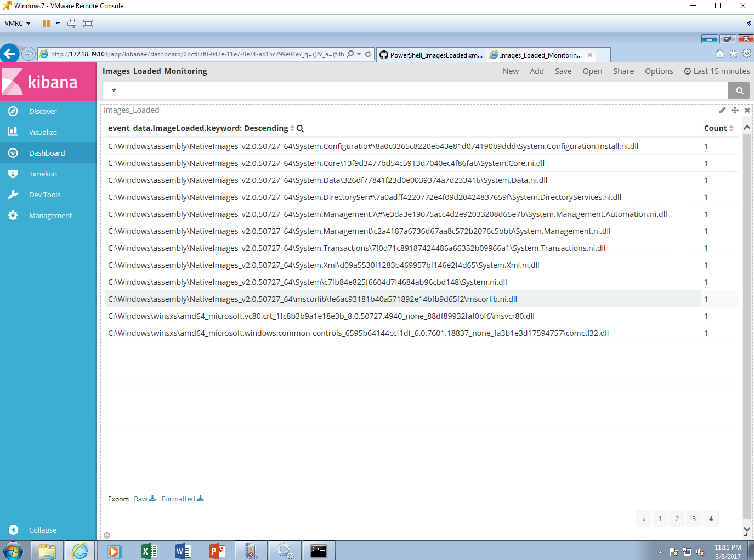Open the Last 15 minutes time picker
The image size is (754, 560).
(717, 71)
